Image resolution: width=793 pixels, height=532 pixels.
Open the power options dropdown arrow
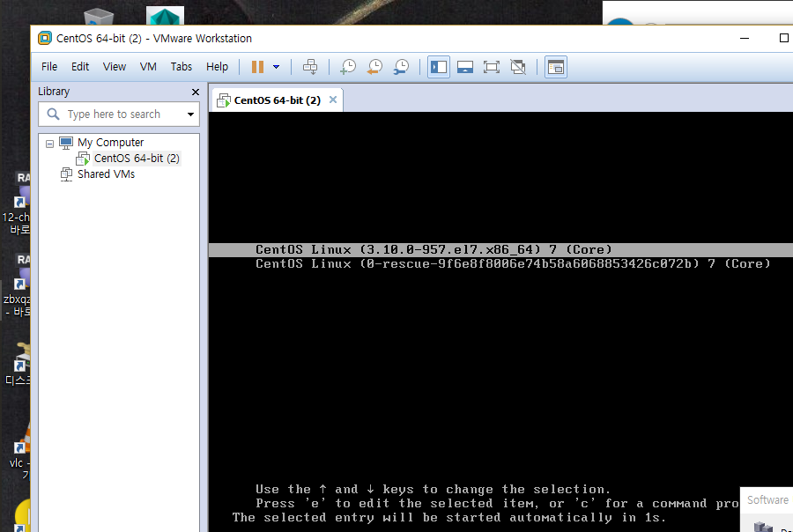276,67
